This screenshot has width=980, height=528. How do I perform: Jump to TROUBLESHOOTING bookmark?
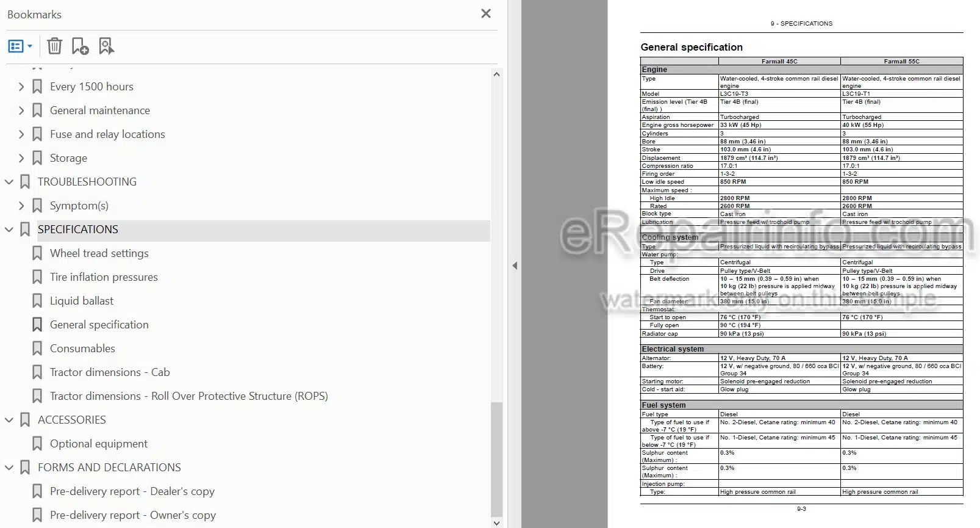pos(87,182)
